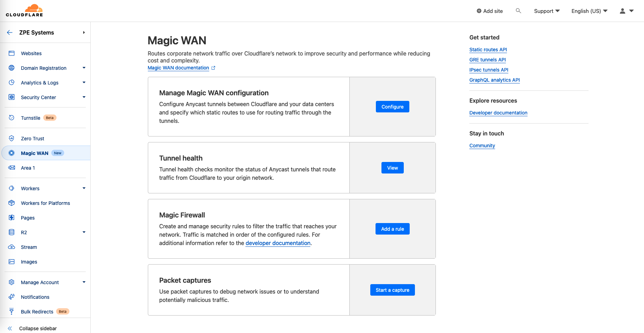Select Magic WAN in sidebar
This screenshot has width=644, height=333.
coord(35,153)
